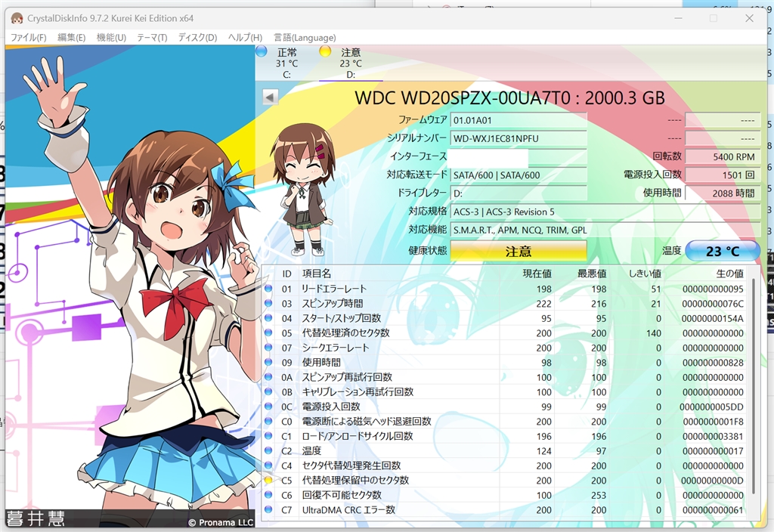This screenshot has width=774, height=532.
Task: Click status orb for row C0
Action: pyautogui.click(x=268, y=421)
